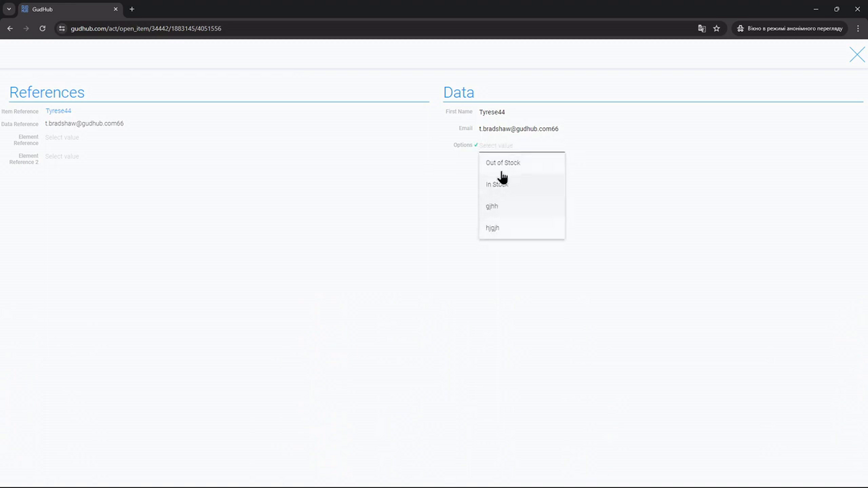Open the incognito mode indicator
The image size is (868, 488).
pyautogui.click(x=789, y=28)
